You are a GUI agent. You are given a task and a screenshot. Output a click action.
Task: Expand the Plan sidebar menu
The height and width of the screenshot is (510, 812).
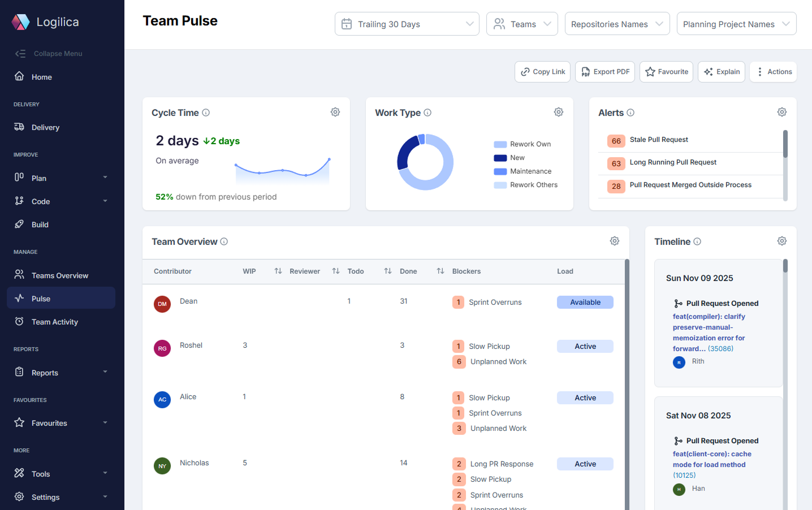click(61, 178)
